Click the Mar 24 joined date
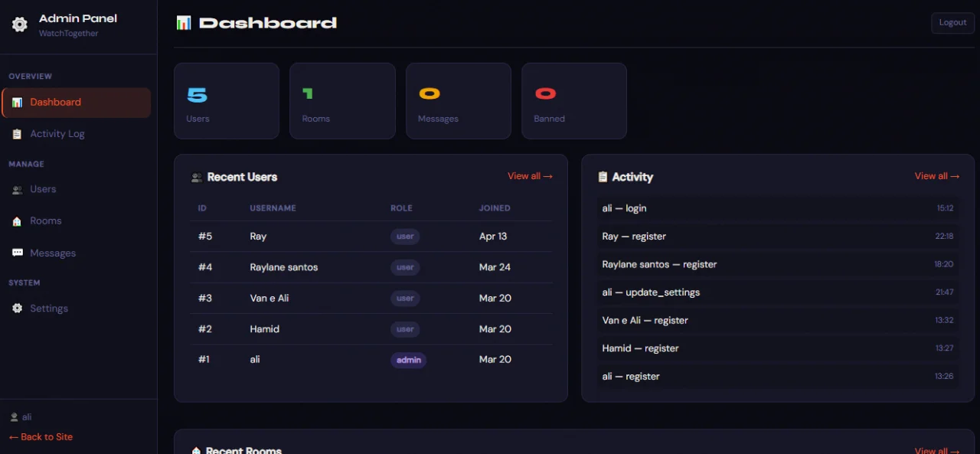This screenshot has height=454, width=980. 495,267
